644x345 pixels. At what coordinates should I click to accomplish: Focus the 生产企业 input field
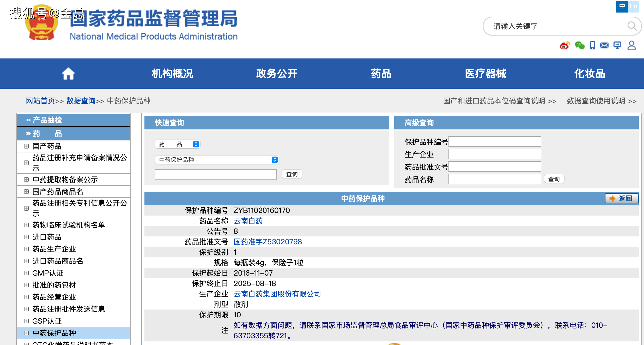click(x=495, y=154)
